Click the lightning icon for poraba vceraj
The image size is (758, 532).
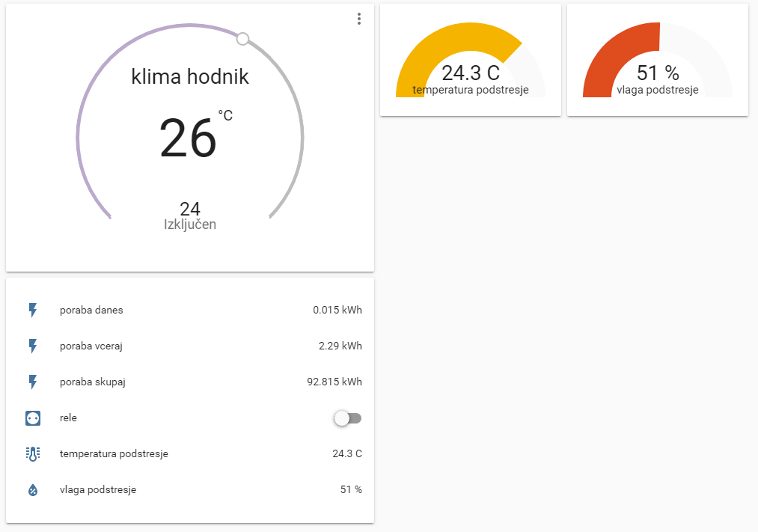(32, 346)
